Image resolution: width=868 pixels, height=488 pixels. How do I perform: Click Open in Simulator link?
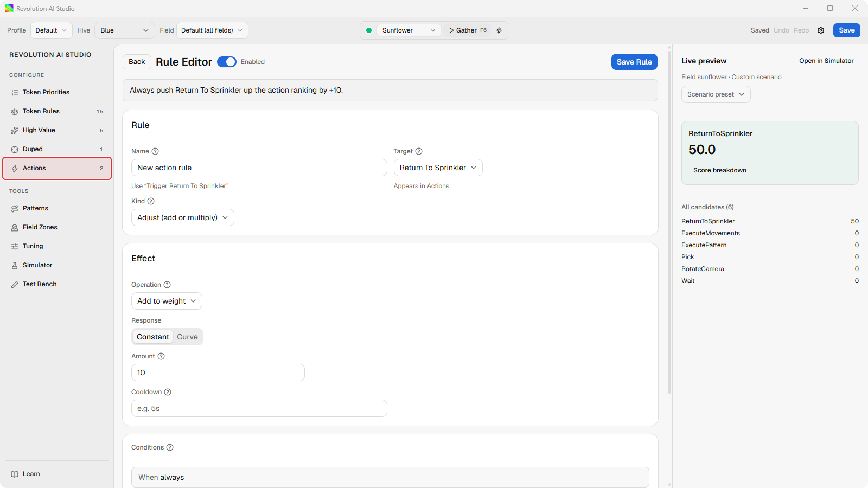826,61
